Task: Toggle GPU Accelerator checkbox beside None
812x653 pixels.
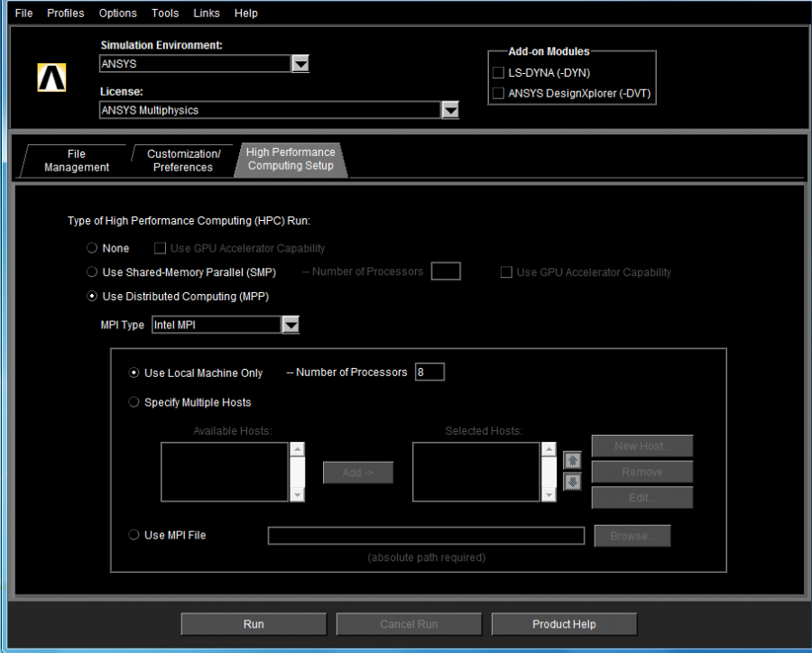Action: [160, 249]
